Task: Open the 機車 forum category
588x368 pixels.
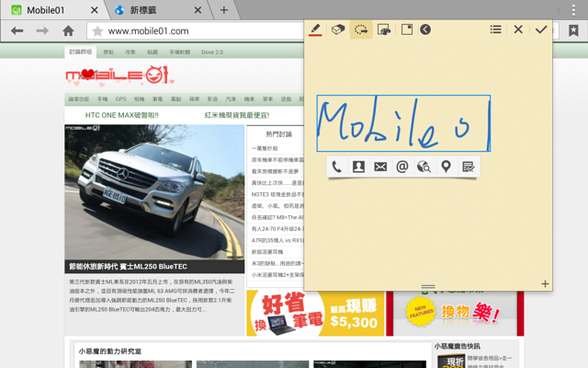Action: (249, 99)
